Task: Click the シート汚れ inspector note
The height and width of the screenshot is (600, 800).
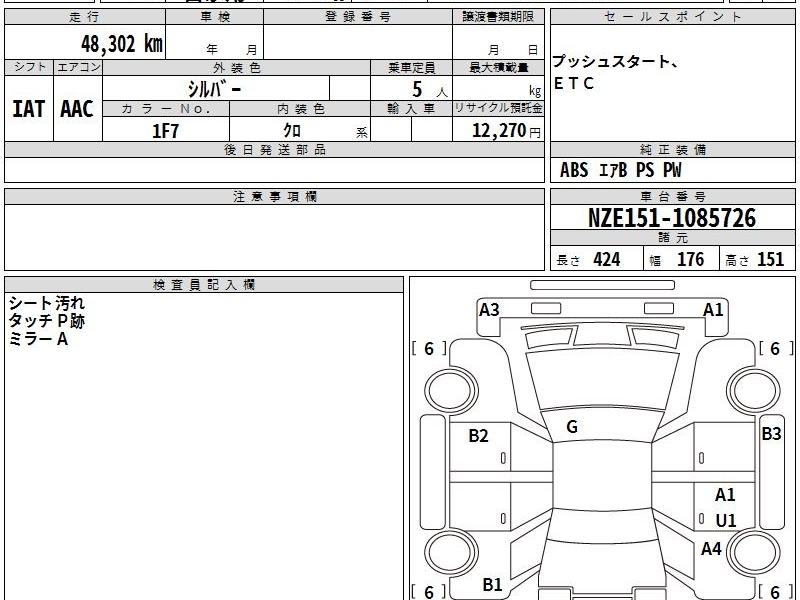Action: (x=46, y=303)
